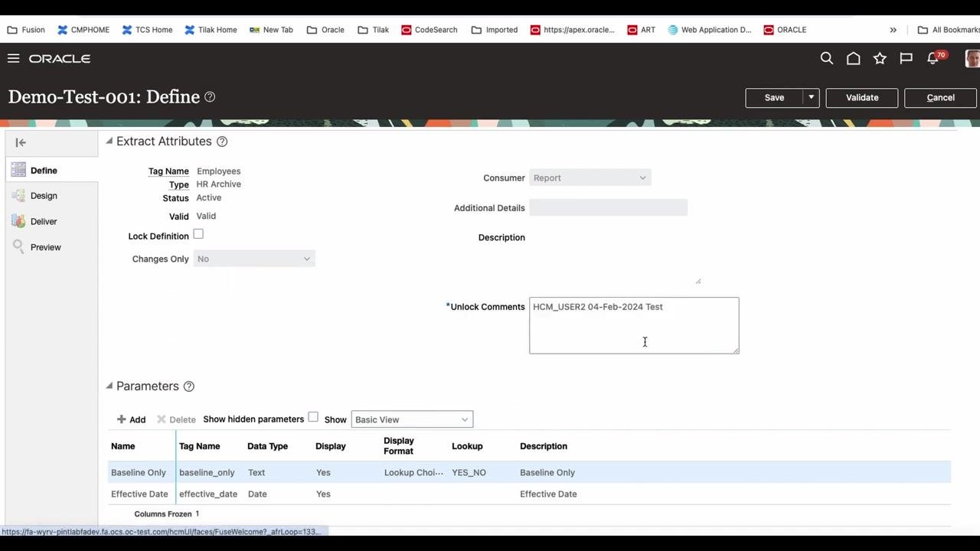
Task: Click the Tag Name column header
Action: (x=200, y=446)
